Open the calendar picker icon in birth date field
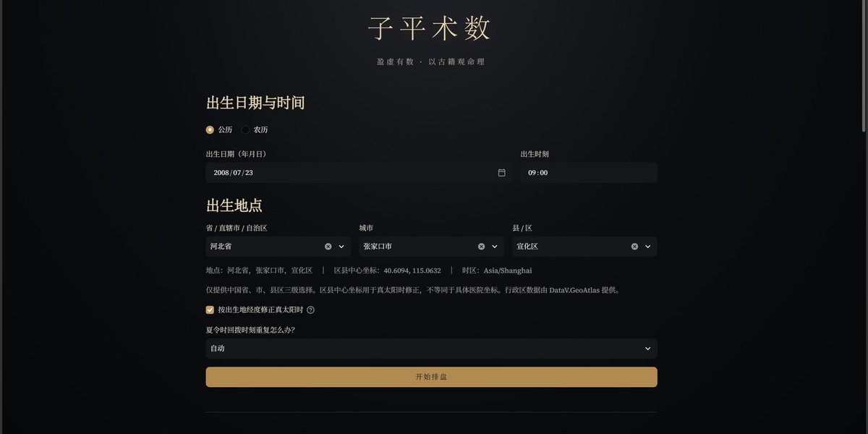The height and width of the screenshot is (434, 868). (x=501, y=173)
